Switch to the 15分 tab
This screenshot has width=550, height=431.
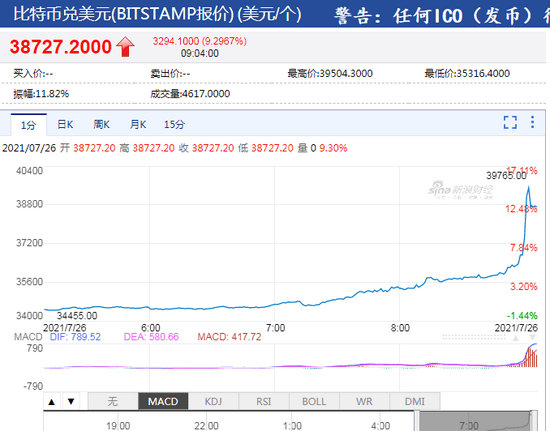tap(174, 124)
